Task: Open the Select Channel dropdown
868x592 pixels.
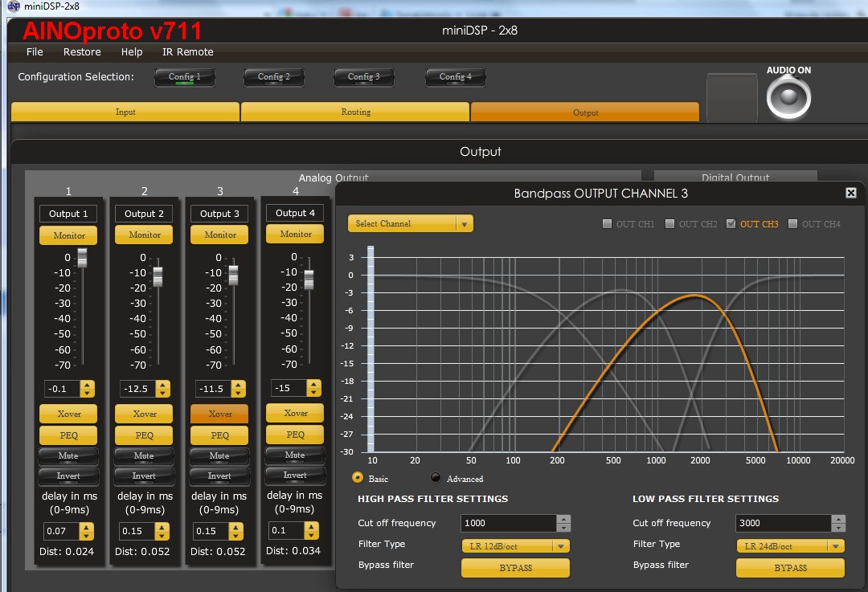Action: tap(410, 223)
